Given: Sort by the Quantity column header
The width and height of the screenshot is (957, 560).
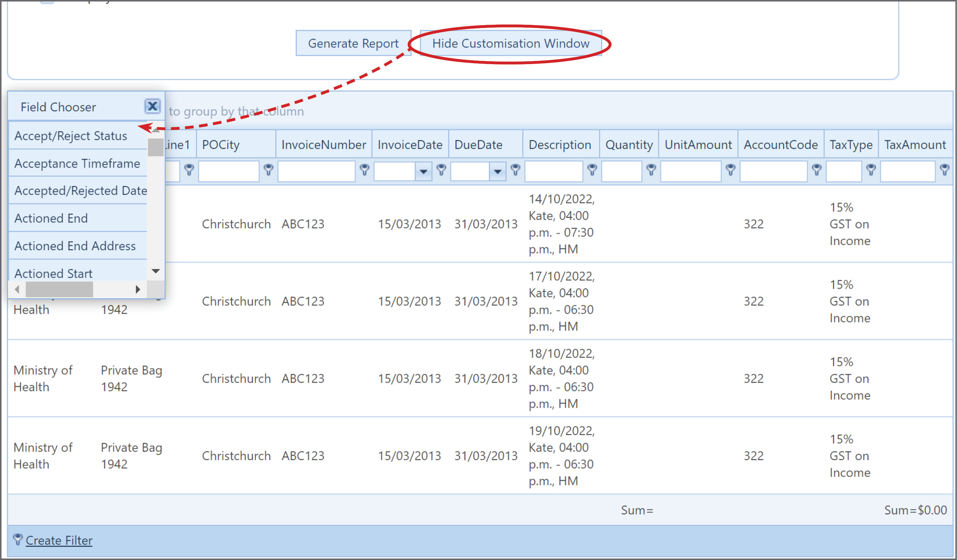Looking at the screenshot, I should point(629,144).
